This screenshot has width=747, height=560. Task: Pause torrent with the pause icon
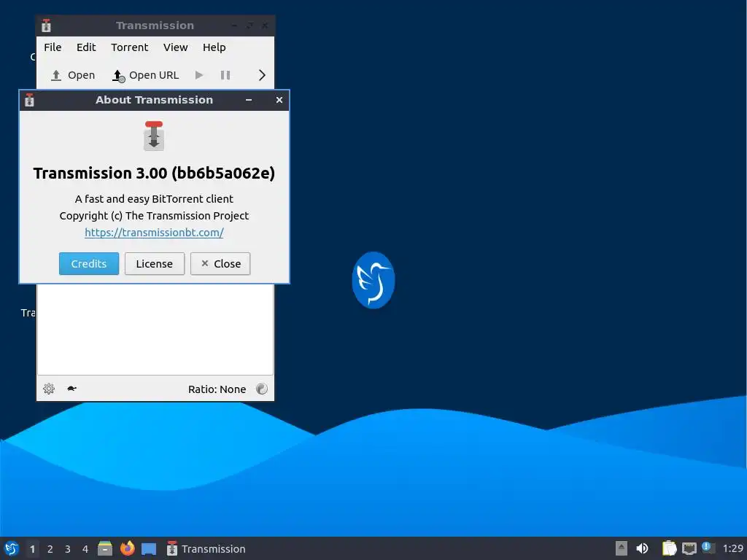point(225,75)
